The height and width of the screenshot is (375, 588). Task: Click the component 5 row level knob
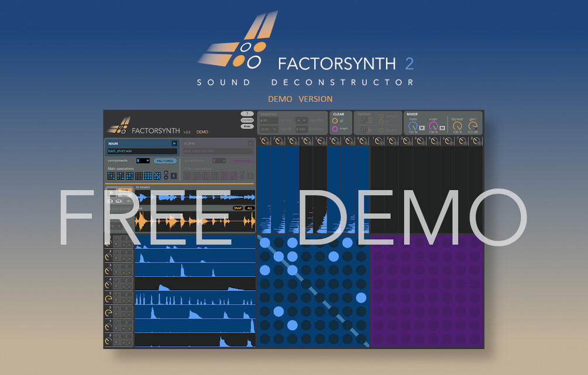click(x=108, y=299)
